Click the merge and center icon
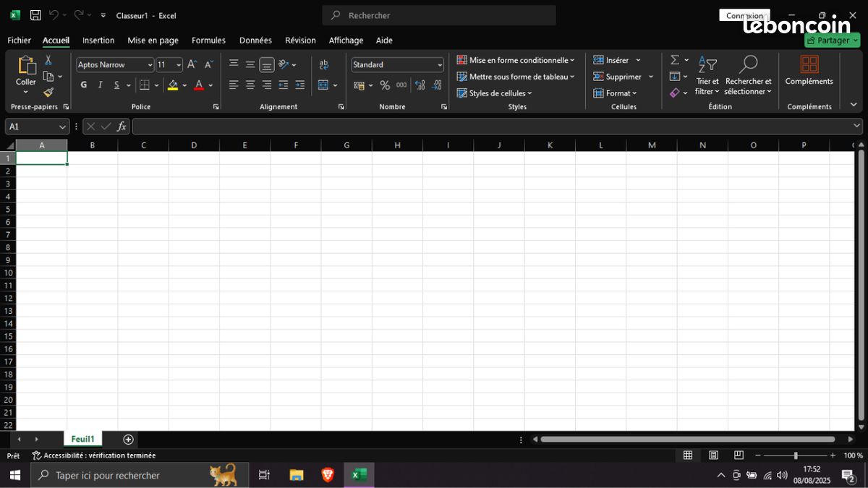 point(323,85)
